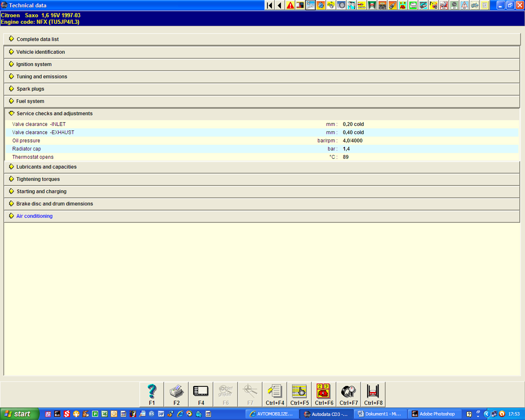The width and height of the screenshot is (525, 420).
Task: Switch to AVTOMOBILIZE taskbar window
Action: tap(271, 414)
